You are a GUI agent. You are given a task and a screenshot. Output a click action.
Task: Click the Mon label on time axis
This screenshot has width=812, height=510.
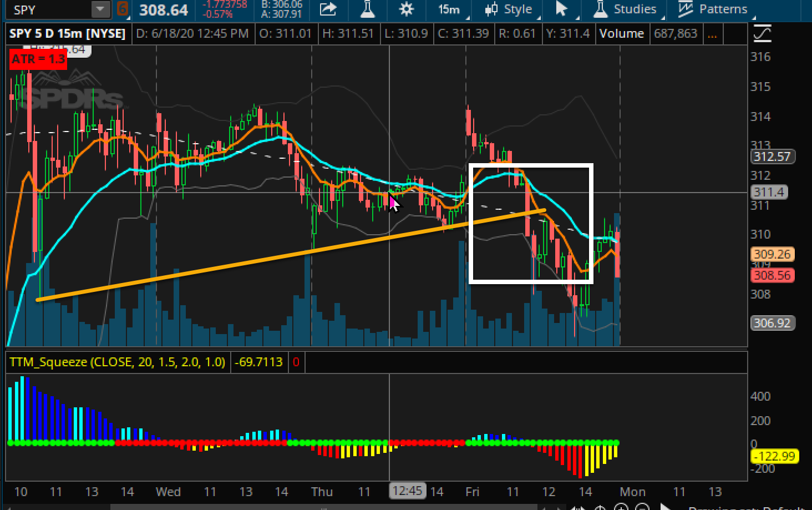[x=632, y=492]
